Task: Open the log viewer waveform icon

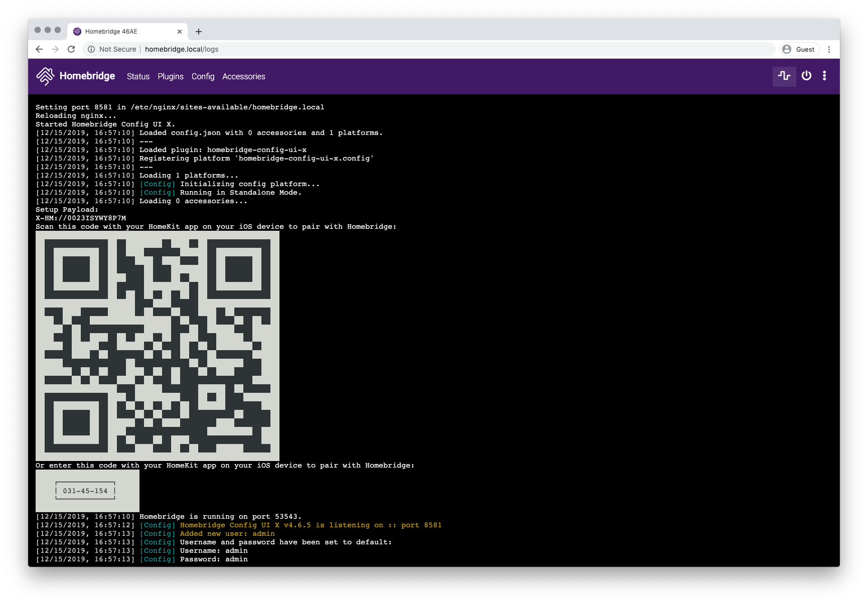Action: [x=784, y=76]
